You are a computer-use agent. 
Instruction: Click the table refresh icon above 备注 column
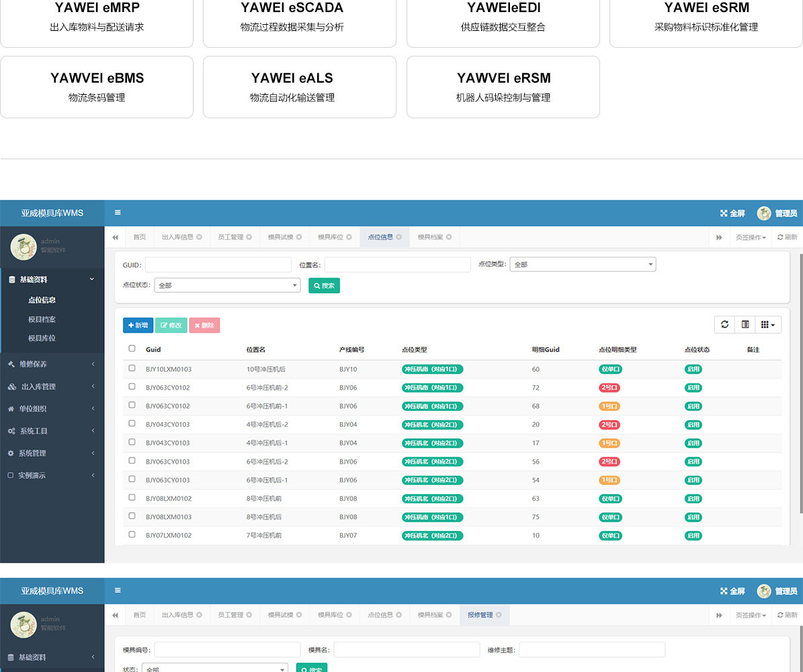(x=724, y=325)
